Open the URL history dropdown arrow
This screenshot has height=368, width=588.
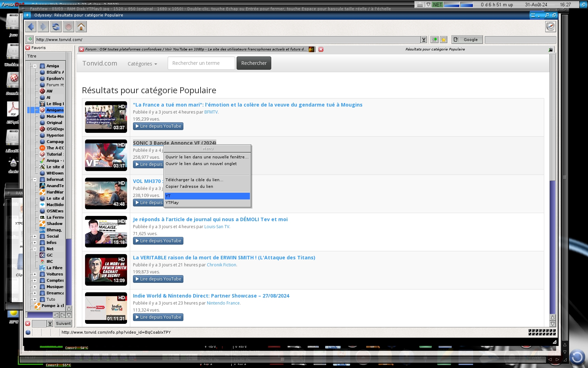[x=423, y=40]
